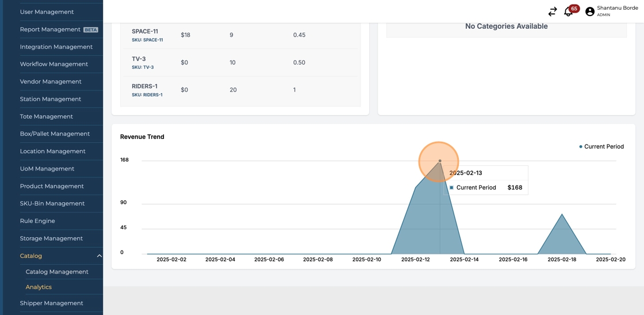Collapse the Catalog menu chevron

coord(99,256)
